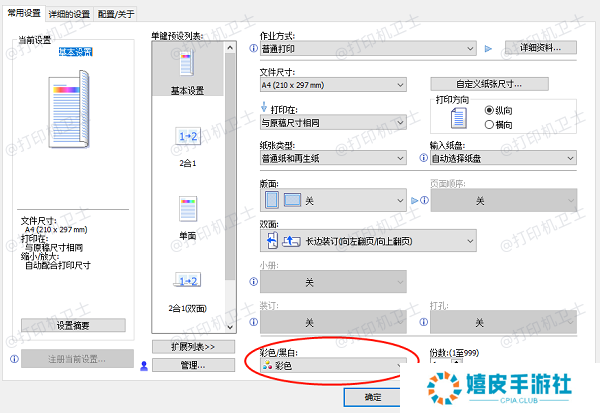Click the 份数 copies input field
The image size is (600, 413).
point(441,361)
